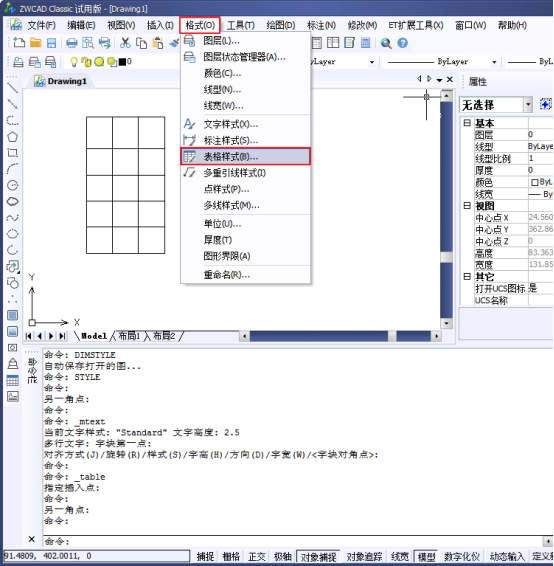Select the Drawing1 document tab
This screenshot has height=566, width=554.
pyautogui.click(x=61, y=81)
